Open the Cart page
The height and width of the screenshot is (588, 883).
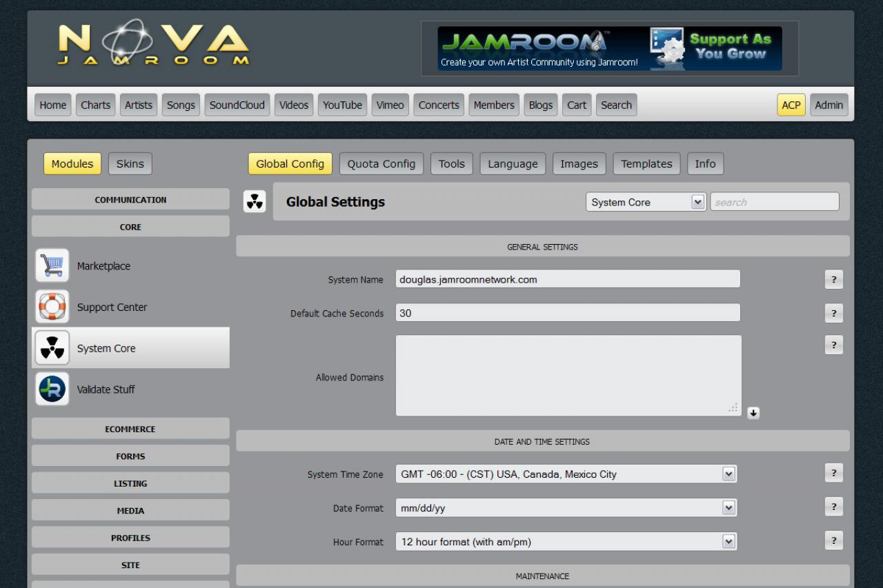point(577,105)
